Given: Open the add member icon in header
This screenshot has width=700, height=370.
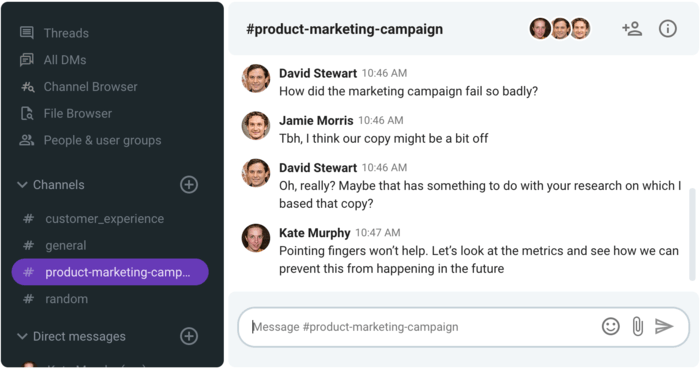Looking at the screenshot, I should point(632,29).
